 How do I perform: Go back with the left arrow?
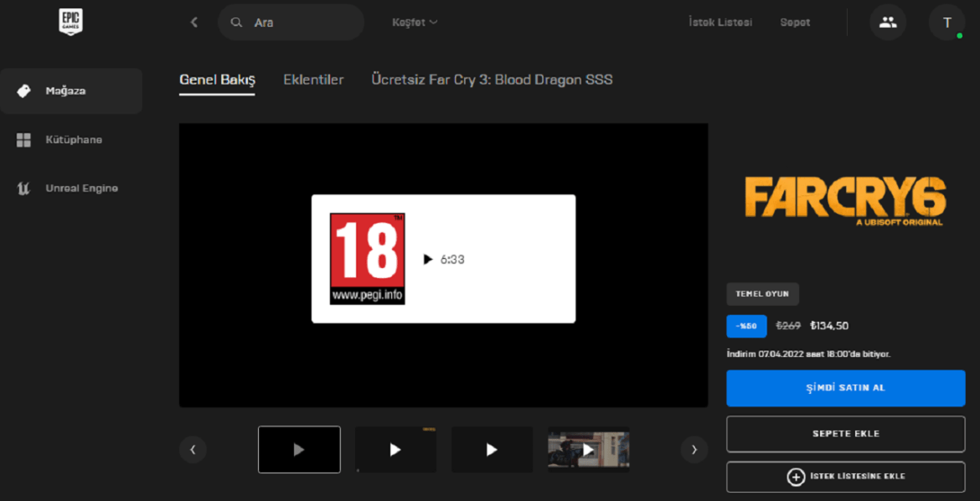[x=194, y=23]
